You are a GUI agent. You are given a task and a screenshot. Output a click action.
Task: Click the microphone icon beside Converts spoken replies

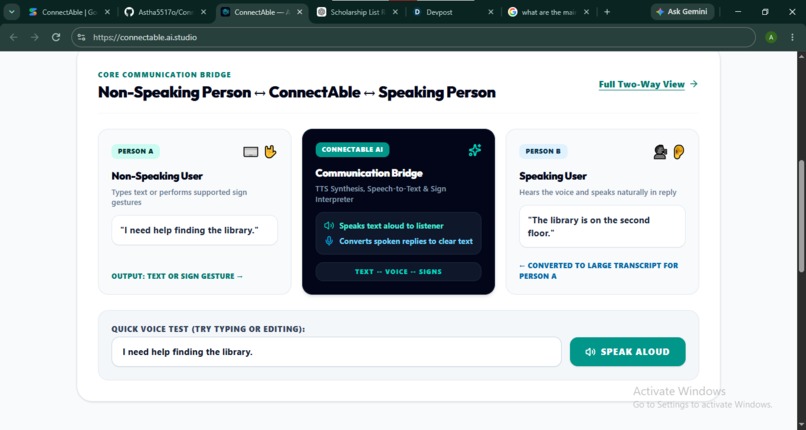tap(329, 241)
